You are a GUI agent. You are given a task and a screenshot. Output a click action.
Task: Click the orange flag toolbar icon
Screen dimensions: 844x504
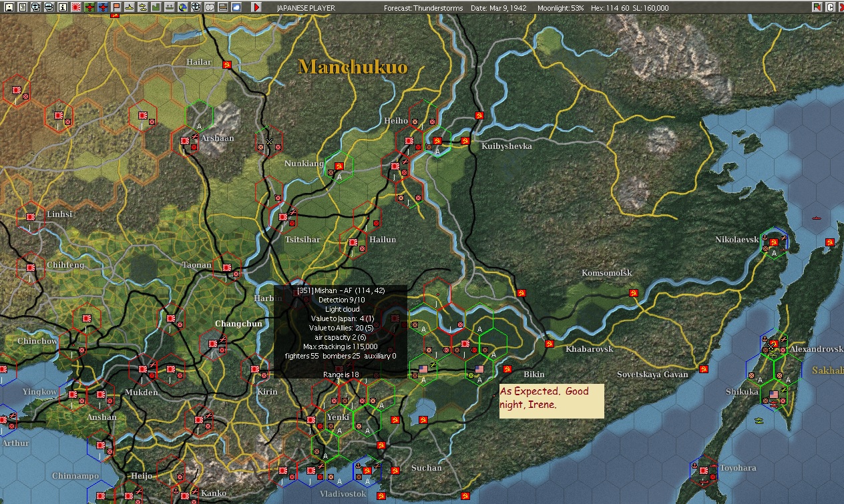[x=116, y=7]
